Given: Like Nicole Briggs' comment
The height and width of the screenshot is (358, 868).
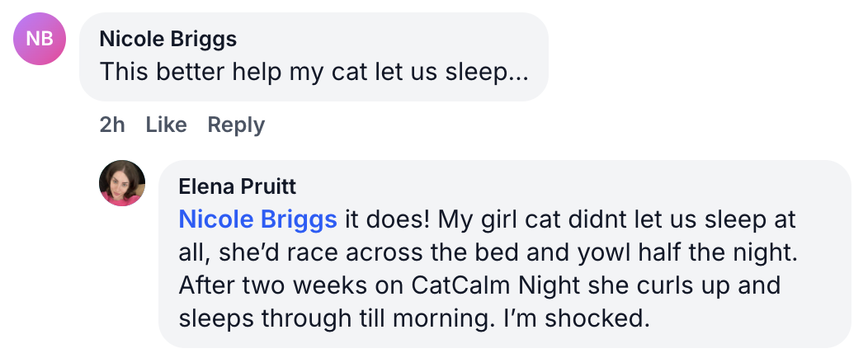Looking at the screenshot, I should (166, 125).
